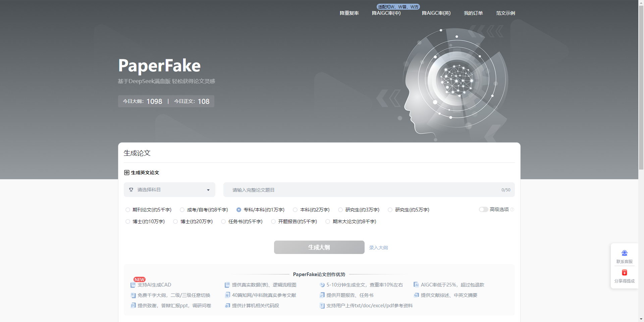Click the red 分享得提成 share icon
This screenshot has height=322, width=644.
(x=624, y=272)
